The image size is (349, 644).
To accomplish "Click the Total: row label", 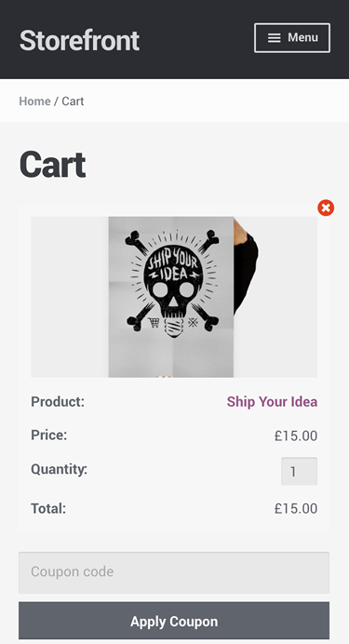I will coord(48,508).
